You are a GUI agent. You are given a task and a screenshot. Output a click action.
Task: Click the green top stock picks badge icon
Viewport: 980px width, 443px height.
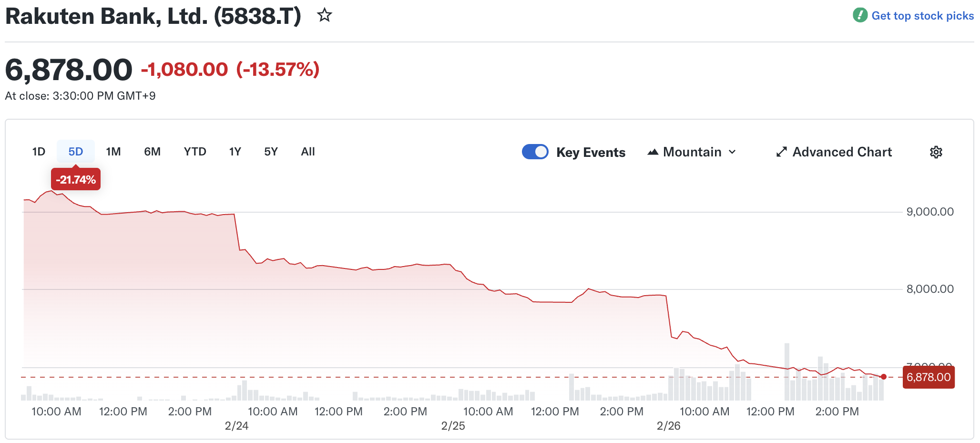[860, 15]
